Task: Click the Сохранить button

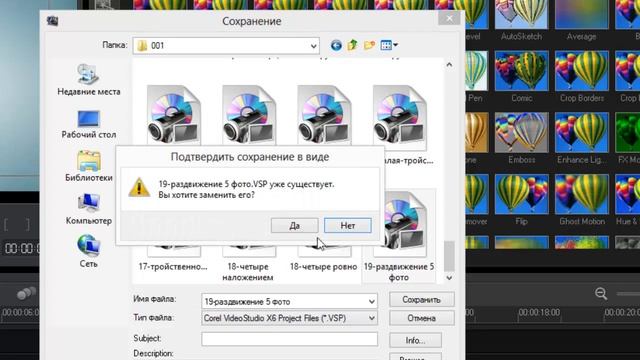Action: coord(422,300)
